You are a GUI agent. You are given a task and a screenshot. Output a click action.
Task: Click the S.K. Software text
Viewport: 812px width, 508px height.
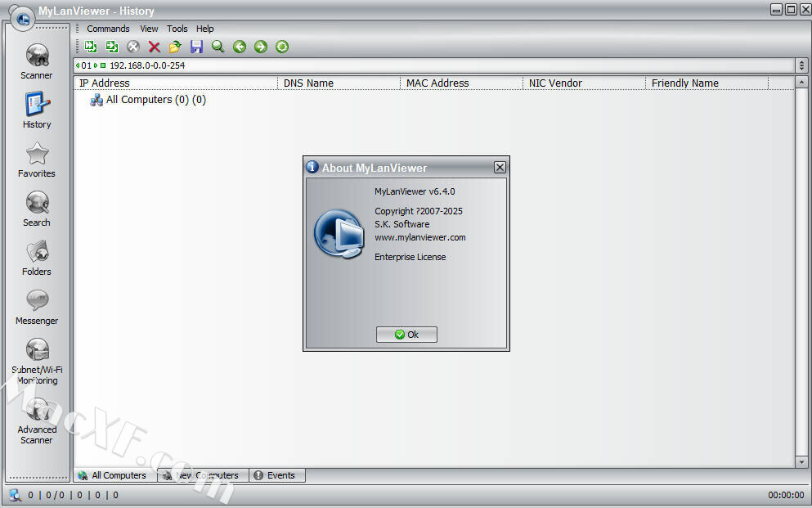click(402, 224)
